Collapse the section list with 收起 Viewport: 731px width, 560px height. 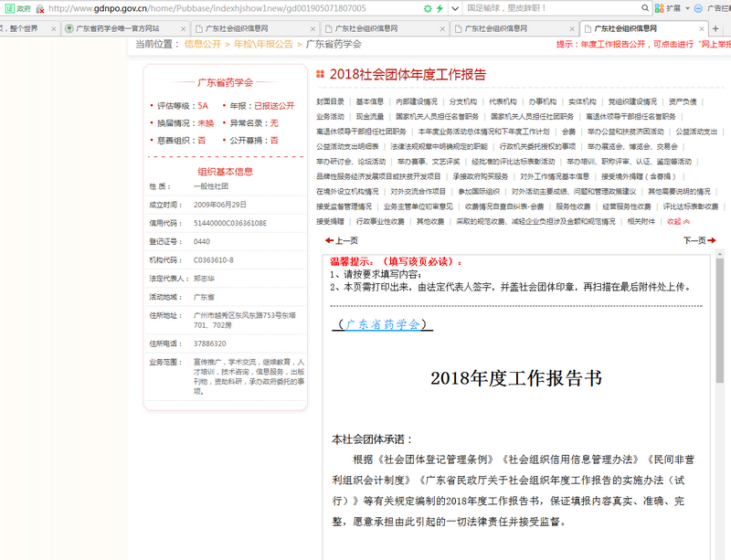click(679, 221)
